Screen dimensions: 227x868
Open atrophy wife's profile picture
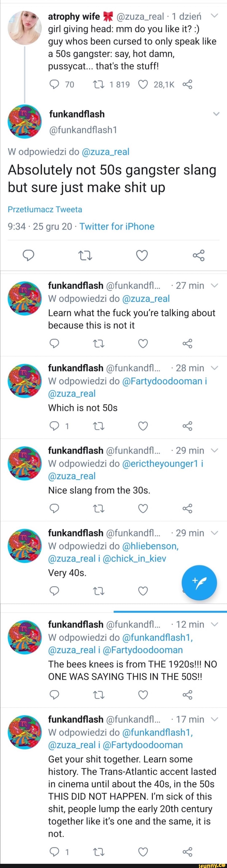click(x=25, y=28)
